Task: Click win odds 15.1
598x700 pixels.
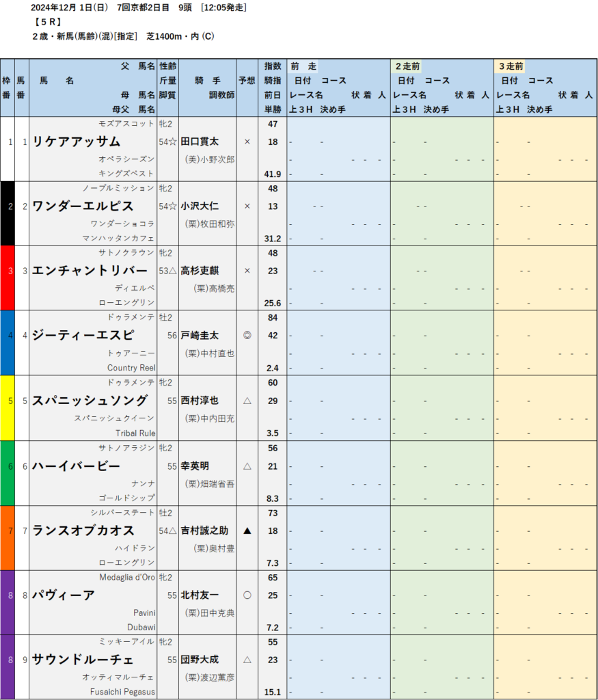Action: click(273, 692)
